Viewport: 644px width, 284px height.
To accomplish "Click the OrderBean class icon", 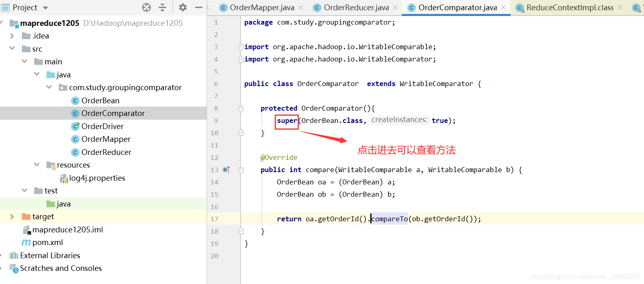I will 75,101.
